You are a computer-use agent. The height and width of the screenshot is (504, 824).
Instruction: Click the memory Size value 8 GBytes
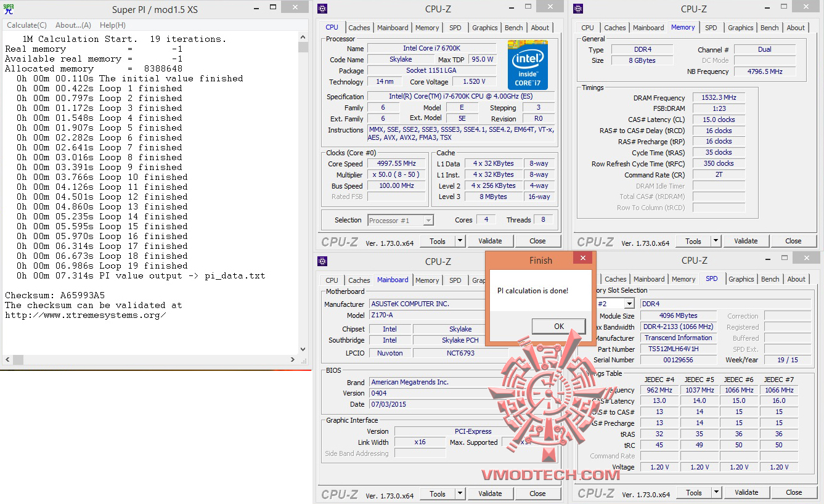642,60
